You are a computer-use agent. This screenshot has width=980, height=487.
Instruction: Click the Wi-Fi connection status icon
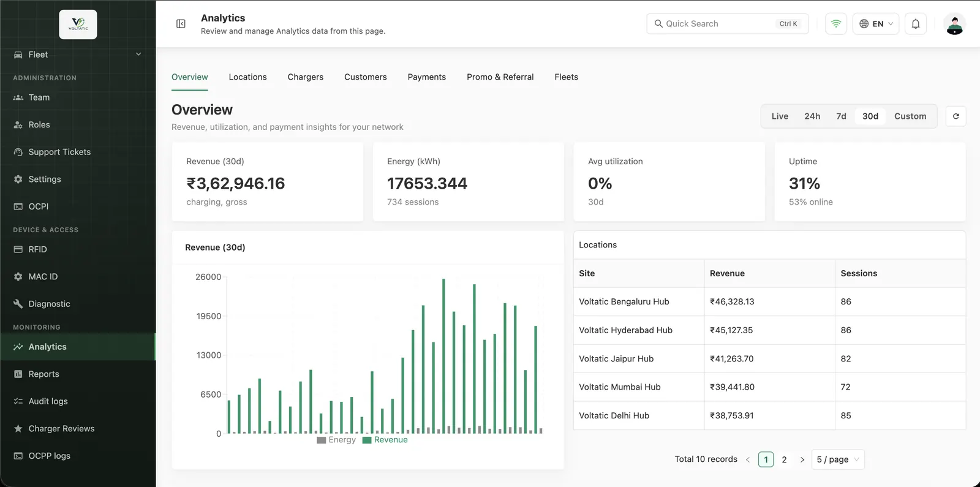pos(836,24)
